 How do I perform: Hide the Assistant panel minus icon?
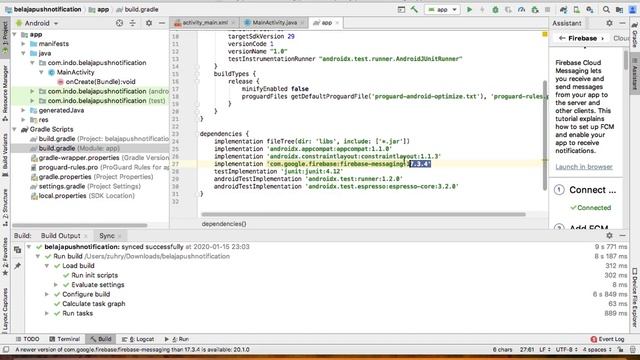[x=622, y=23]
